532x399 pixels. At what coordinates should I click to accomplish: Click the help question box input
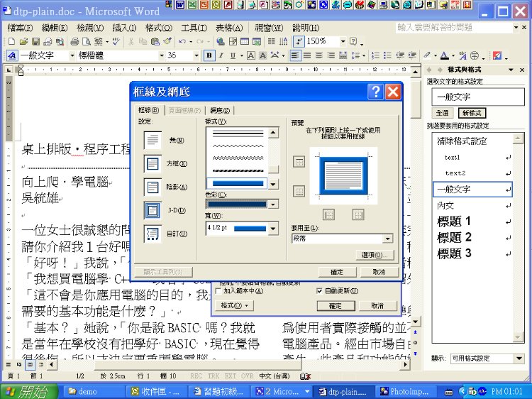tap(454, 28)
